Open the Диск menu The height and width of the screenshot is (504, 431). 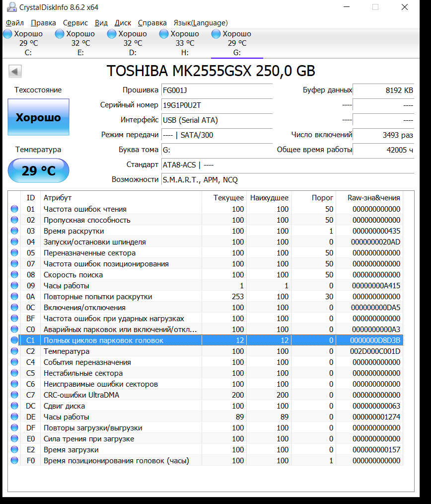click(x=123, y=23)
